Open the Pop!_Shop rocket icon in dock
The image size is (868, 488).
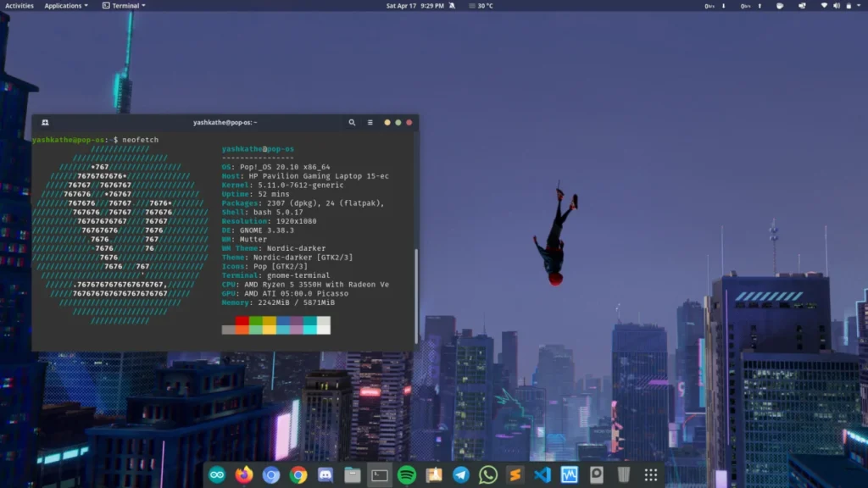[434, 474]
